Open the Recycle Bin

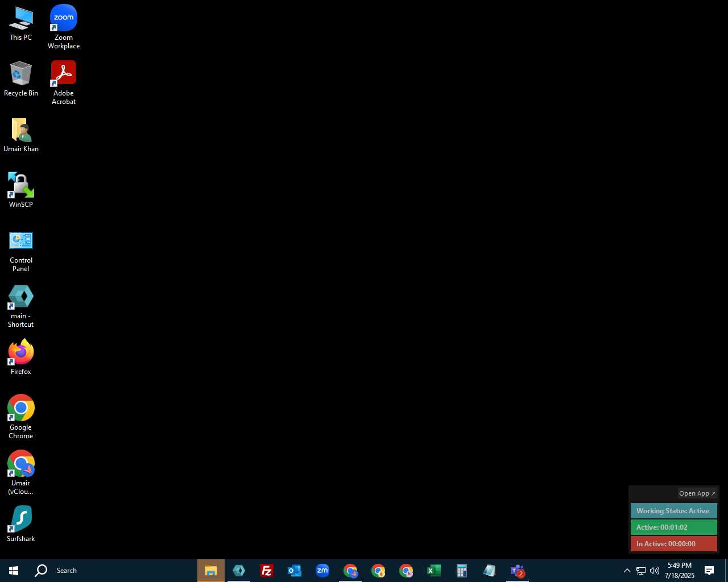point(21,79)
